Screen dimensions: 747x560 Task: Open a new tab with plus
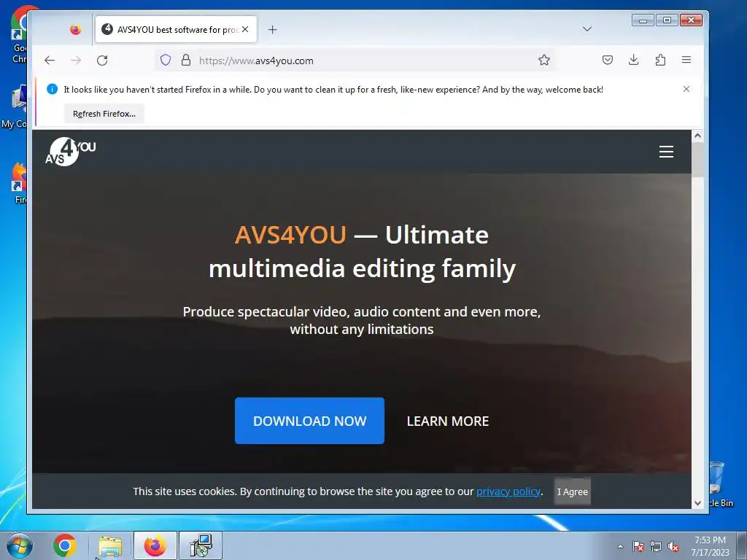point(273,29)
